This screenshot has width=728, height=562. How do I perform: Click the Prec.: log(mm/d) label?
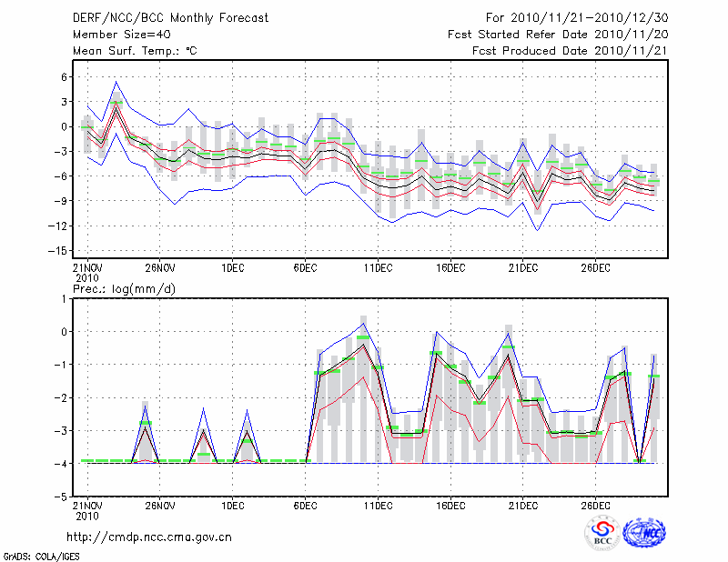pos(122,289)
